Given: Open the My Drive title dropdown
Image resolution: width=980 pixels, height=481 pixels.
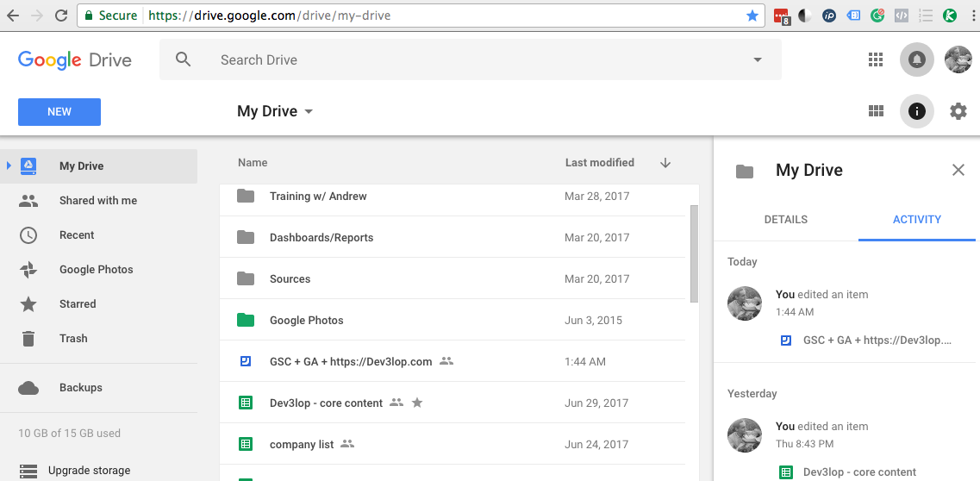Looking at the screenshot, I should click(x=308, y=112).
